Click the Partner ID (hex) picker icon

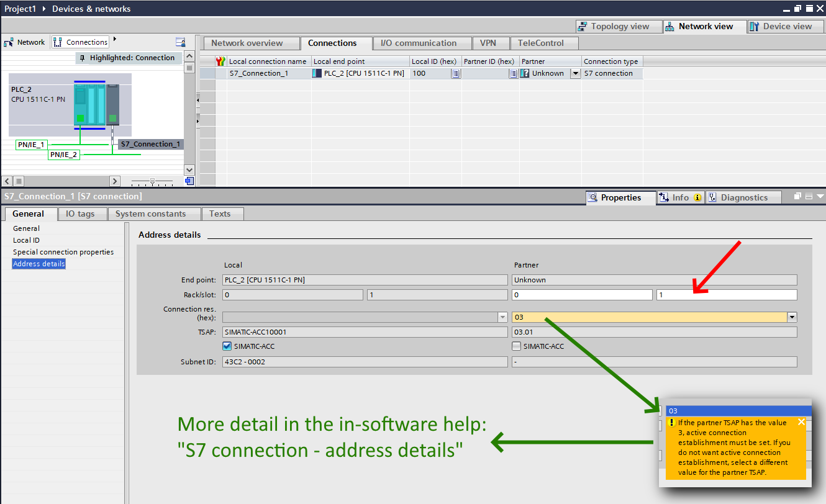point(513,73)
